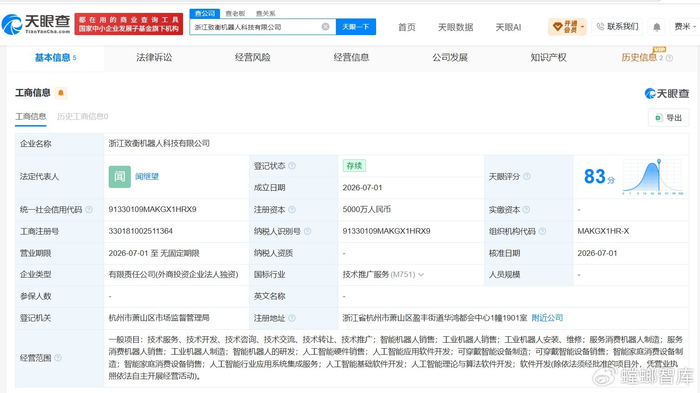Click the help icon next to 天眼评分

tap(527, 176)
